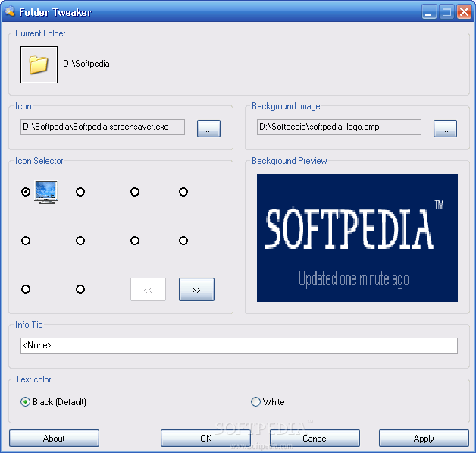
Task: Confirm with the OK button
Action: (x=205, y=438)
